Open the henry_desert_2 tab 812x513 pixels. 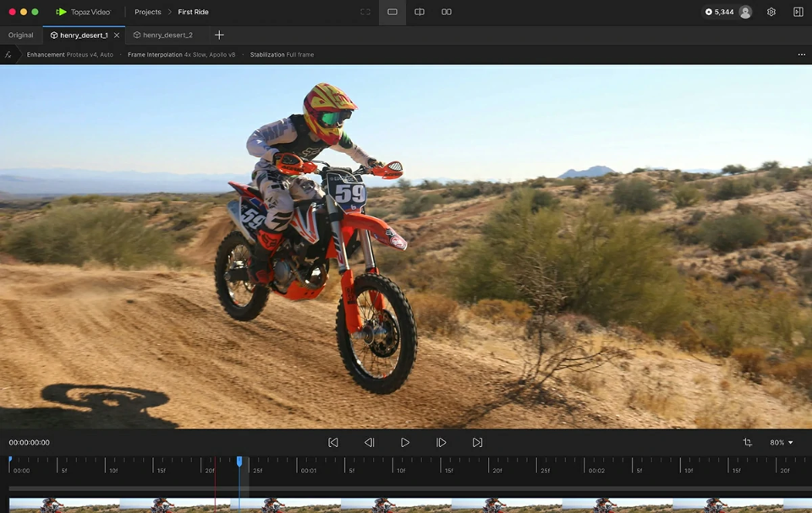click(x=167, y=35)
